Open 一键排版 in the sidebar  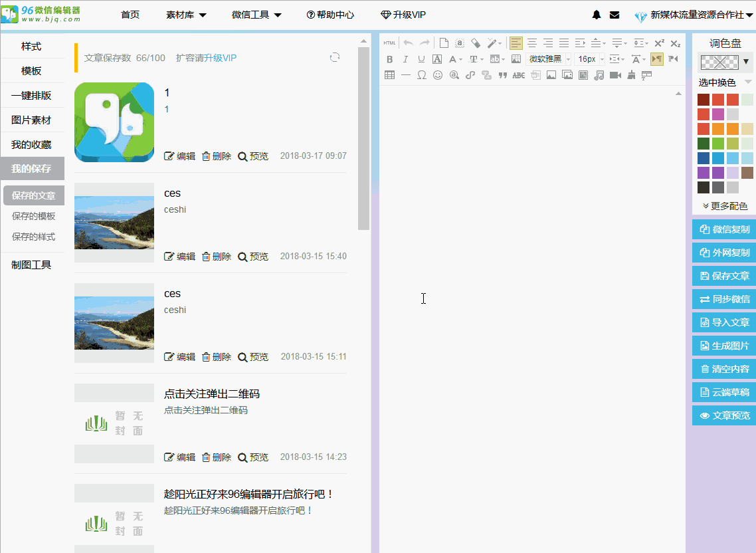coord(32,96)
